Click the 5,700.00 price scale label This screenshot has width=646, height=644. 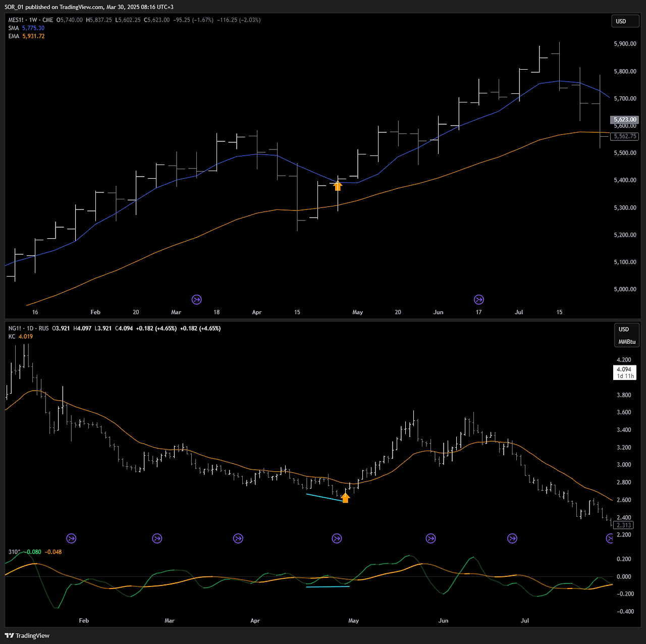pyautogui.click(x=625, y=99)
